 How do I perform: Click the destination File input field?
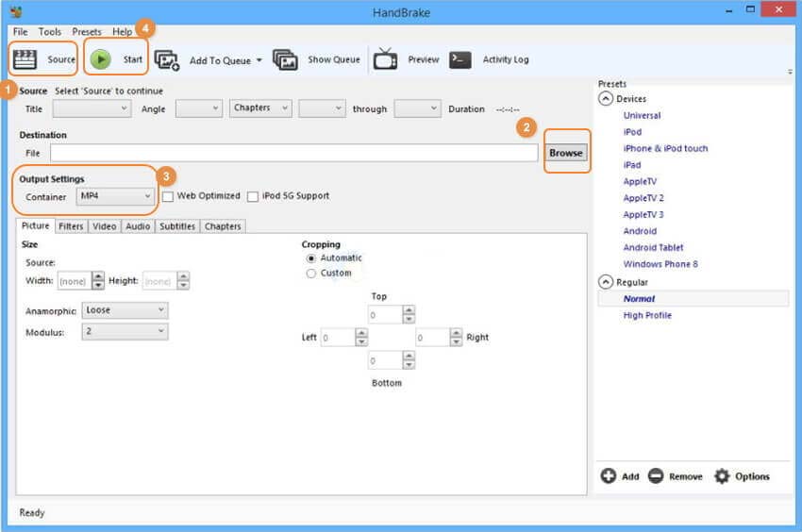click(x=293, y=153)
